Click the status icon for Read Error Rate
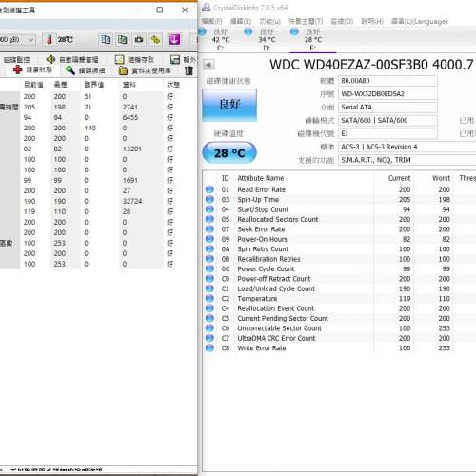 pyautogui.click(x=209, y=189)
